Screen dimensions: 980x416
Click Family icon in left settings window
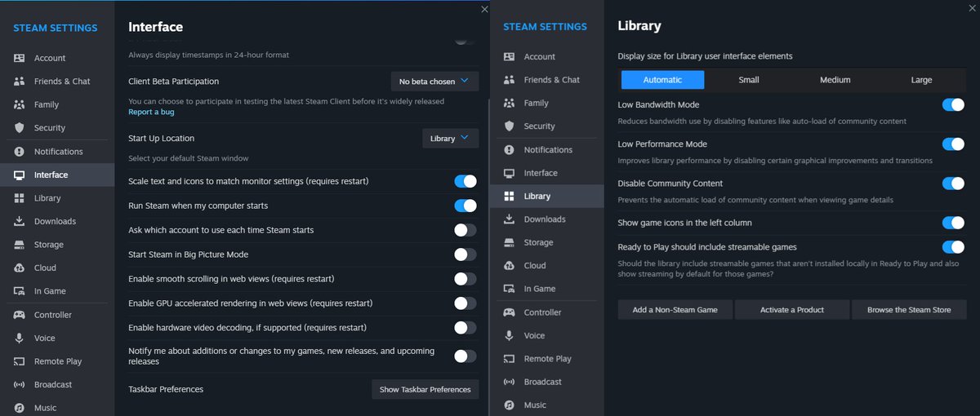coord(19,104)
